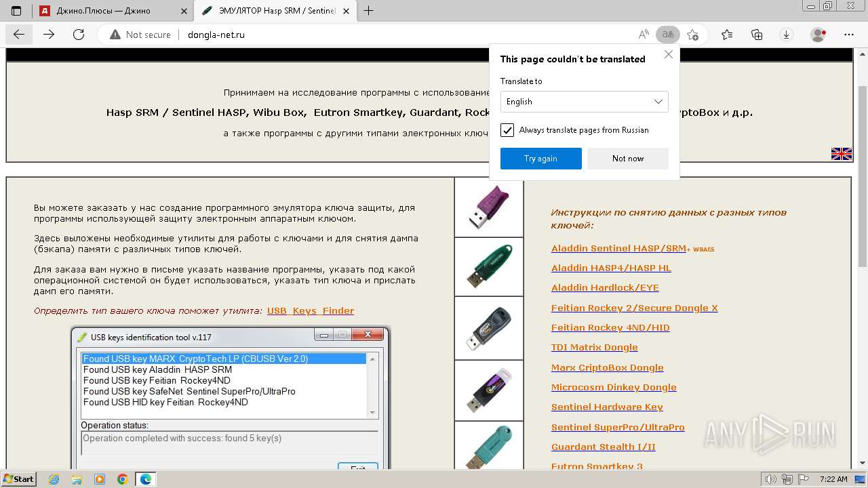
Task: Click the browser Forward arrow
Action: click(x=49, y=35)
